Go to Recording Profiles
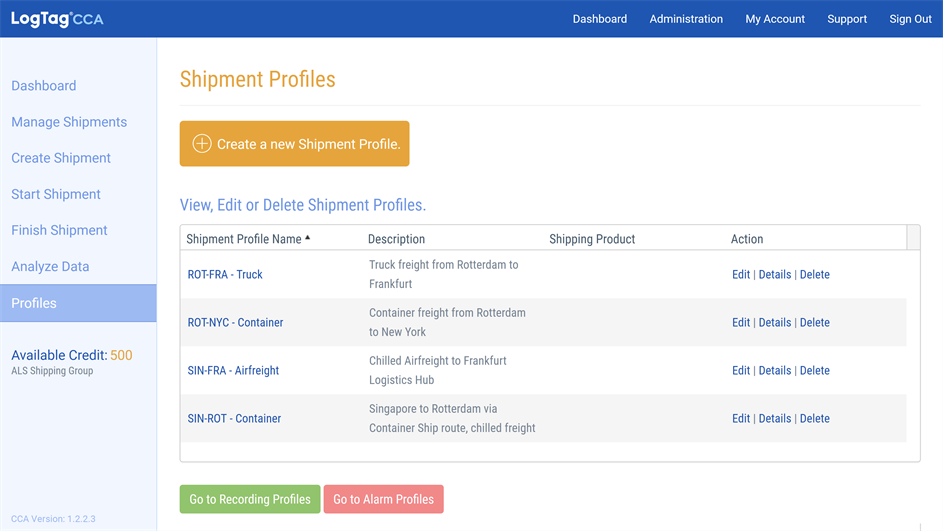 coord(250,499)
